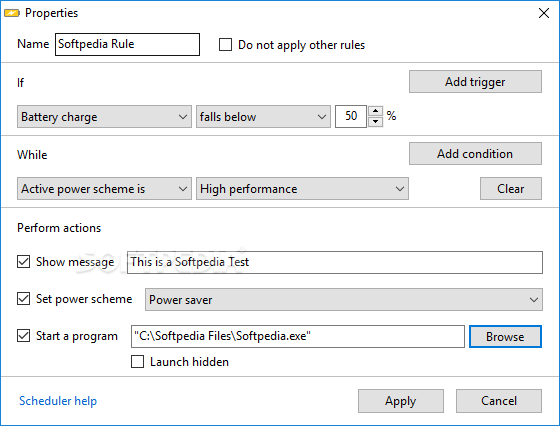Change the High performance scheme dropdown
The image size is (560, 426).
(302, 189)
